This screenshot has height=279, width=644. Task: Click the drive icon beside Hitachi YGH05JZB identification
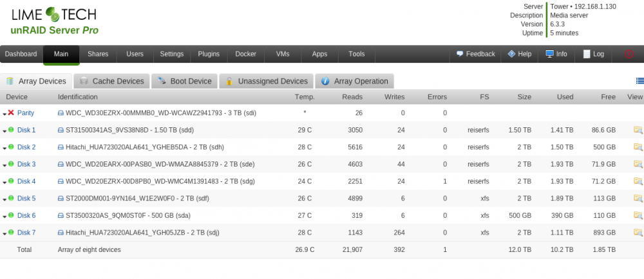(61, 233)
